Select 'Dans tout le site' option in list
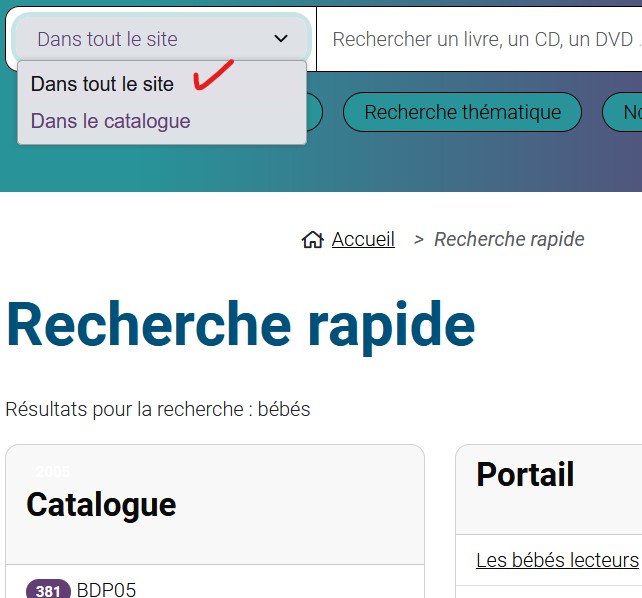The height and width of the screenshot is (598, 642). (x=102, y=84)
